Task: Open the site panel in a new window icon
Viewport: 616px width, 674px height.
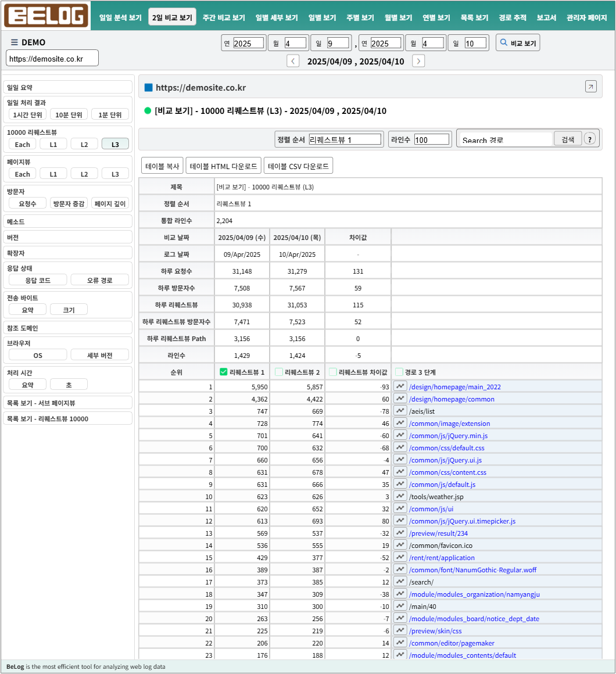Action: click(x=590, y=87)
